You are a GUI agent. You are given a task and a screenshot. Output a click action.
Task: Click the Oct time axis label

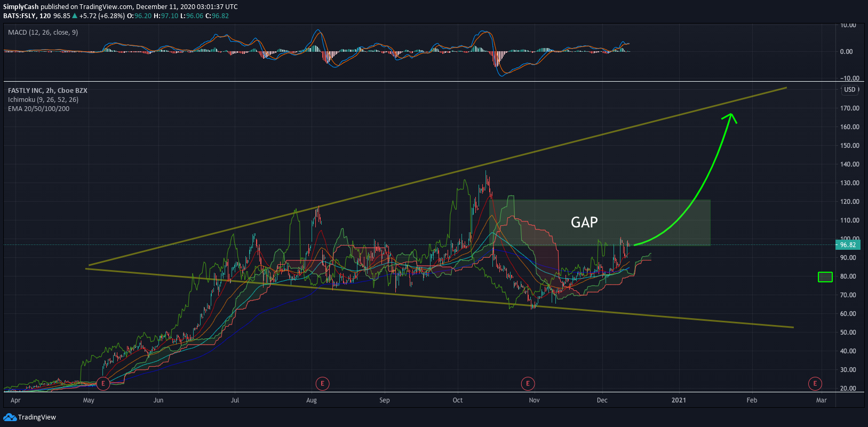458,400
